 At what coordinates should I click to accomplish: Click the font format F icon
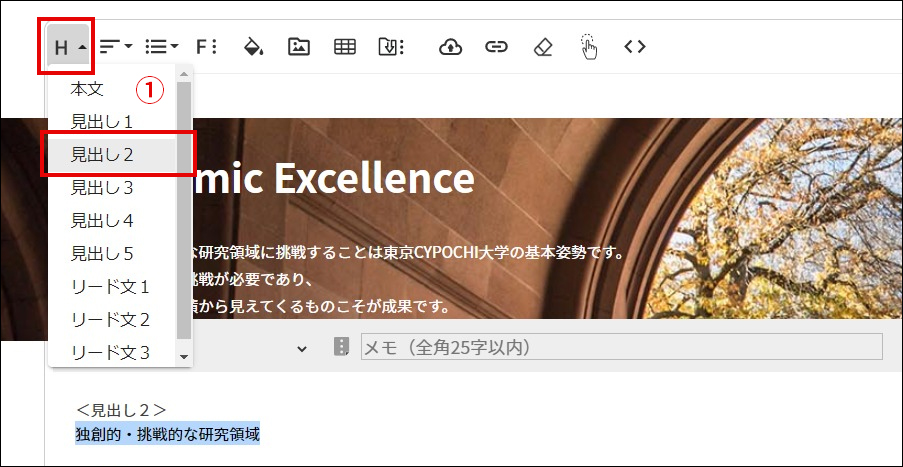pyautogui.click(x=206, y=47)
